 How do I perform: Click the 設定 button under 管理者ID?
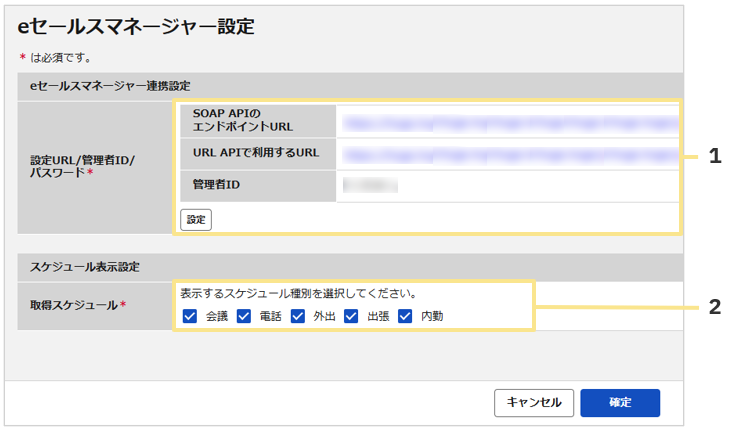[196, 220]
